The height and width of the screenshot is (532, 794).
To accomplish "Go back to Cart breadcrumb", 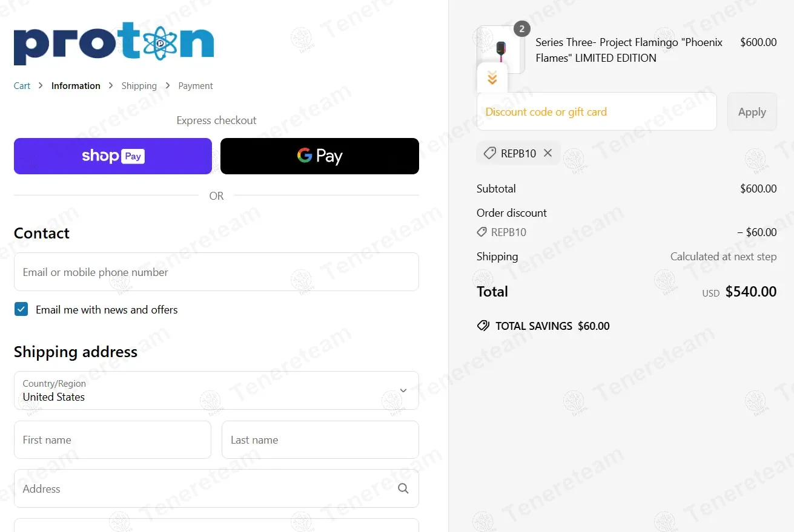I will (x=22, y=86).
